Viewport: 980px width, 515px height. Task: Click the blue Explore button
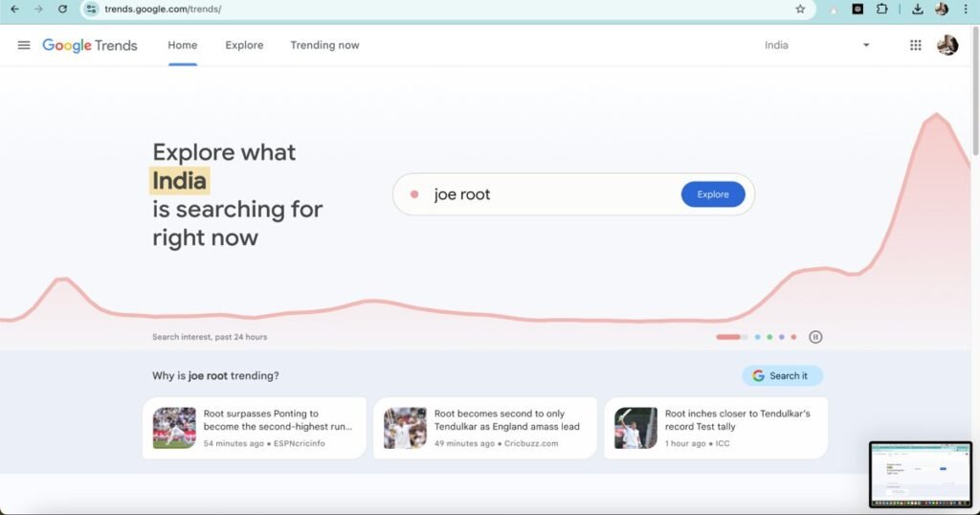(712, 194)
